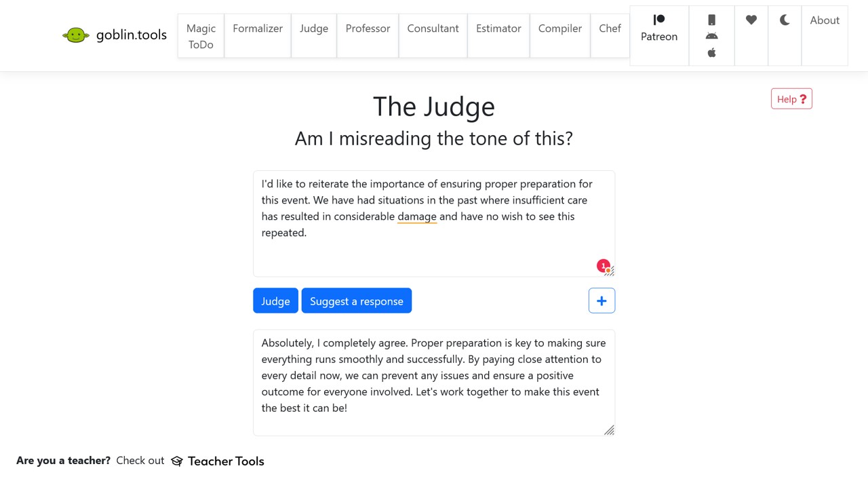Click the underlined word damage
Viewport: 868px width, 479px height.
417,216
